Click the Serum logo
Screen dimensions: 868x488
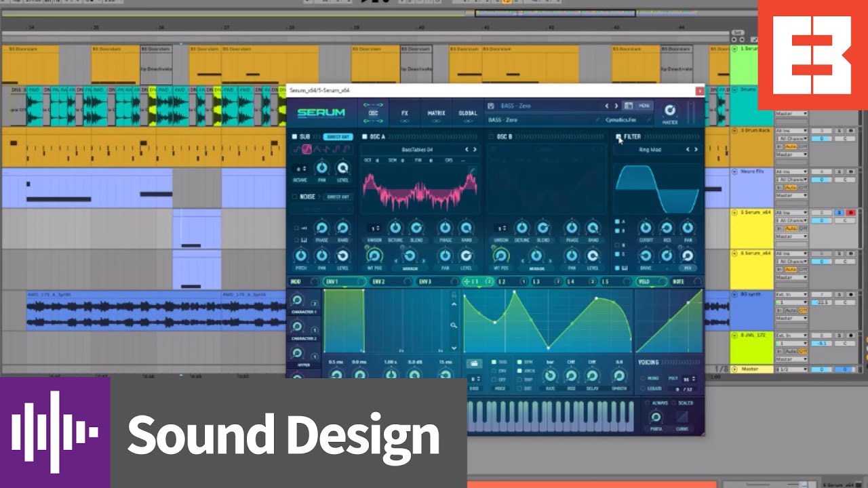(321, 113)
